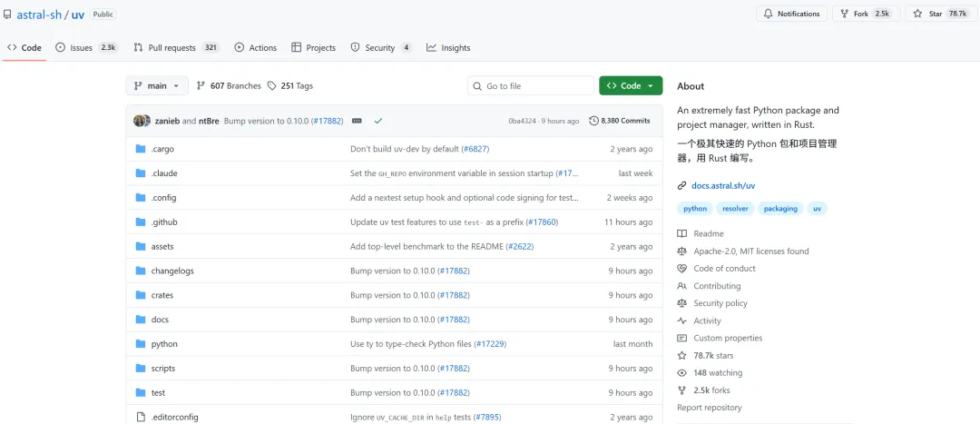Open the Code tab
Viewport: 980px width, 424px height.
coord(24,47)
